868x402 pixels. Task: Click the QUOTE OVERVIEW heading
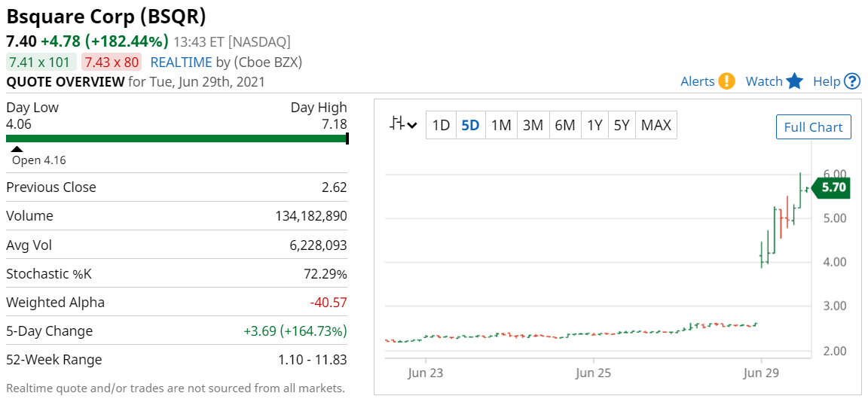pyautogui.click(x=66, y=82)
